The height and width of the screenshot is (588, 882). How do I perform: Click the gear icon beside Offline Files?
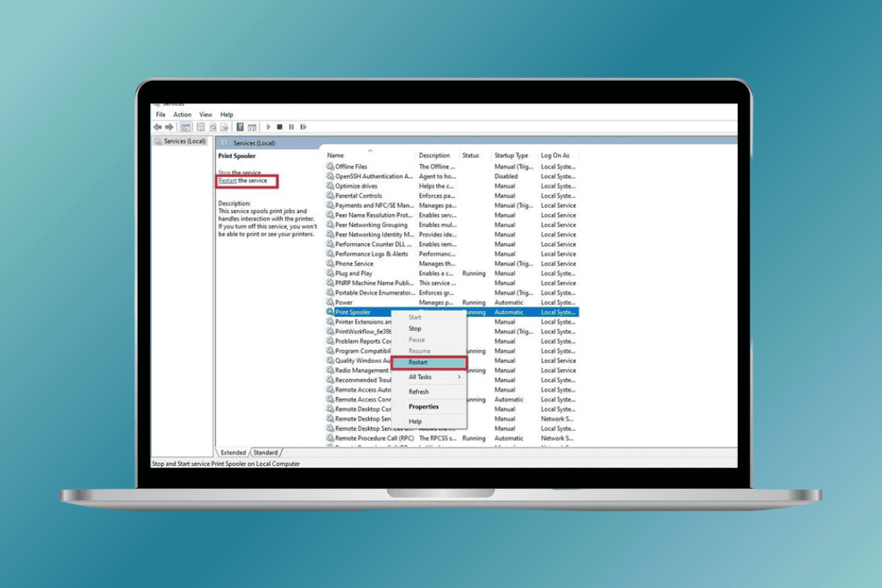[x=330, y=167]
